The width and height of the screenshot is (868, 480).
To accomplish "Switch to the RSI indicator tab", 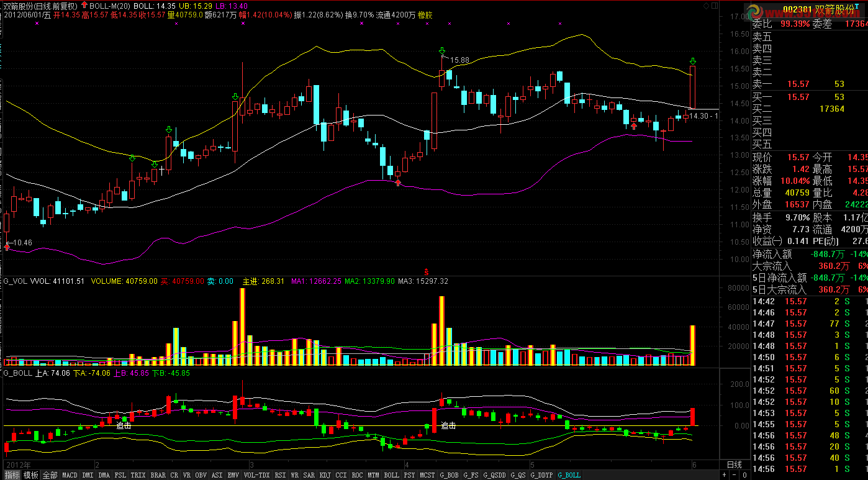I will pos(280,475).
